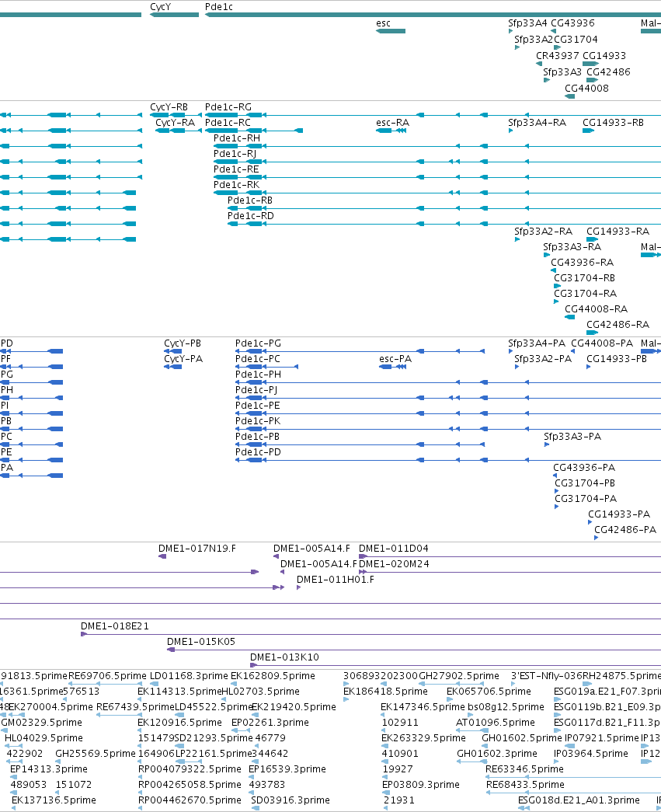
Task: Open EST EK162809.5prime
Action: coord(273,676)
